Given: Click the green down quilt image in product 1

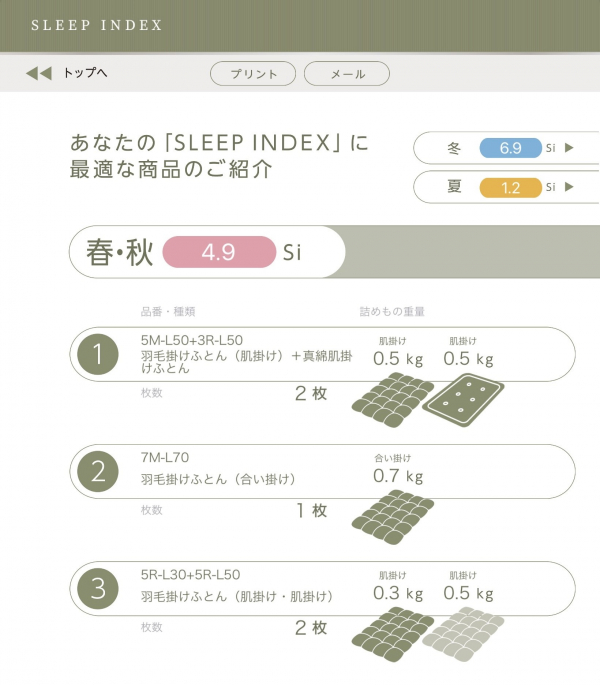Looking at the screenshot, I should pos(392,395).
